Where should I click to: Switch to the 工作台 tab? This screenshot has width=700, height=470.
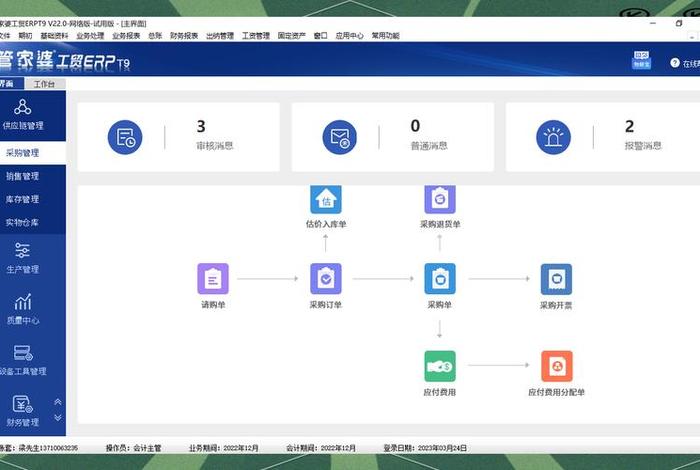point(45,84)
